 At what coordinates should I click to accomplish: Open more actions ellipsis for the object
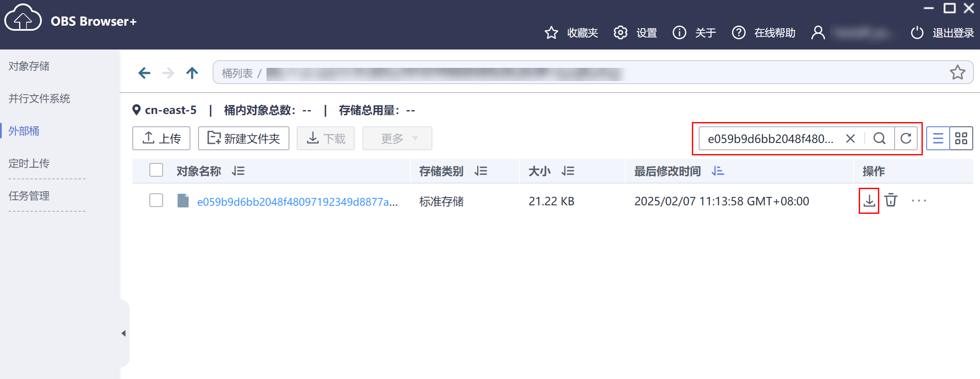click(919, 201)
